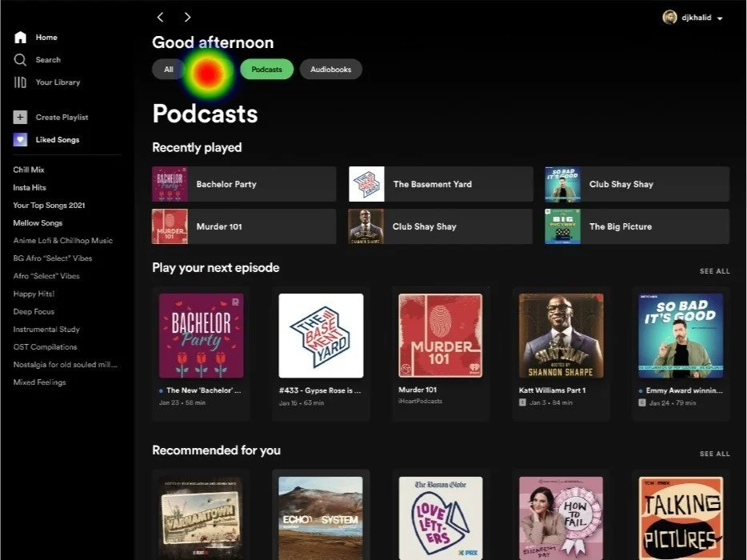
Task: Open So Bad It's Good cover in next episodes
Action: 681,335
